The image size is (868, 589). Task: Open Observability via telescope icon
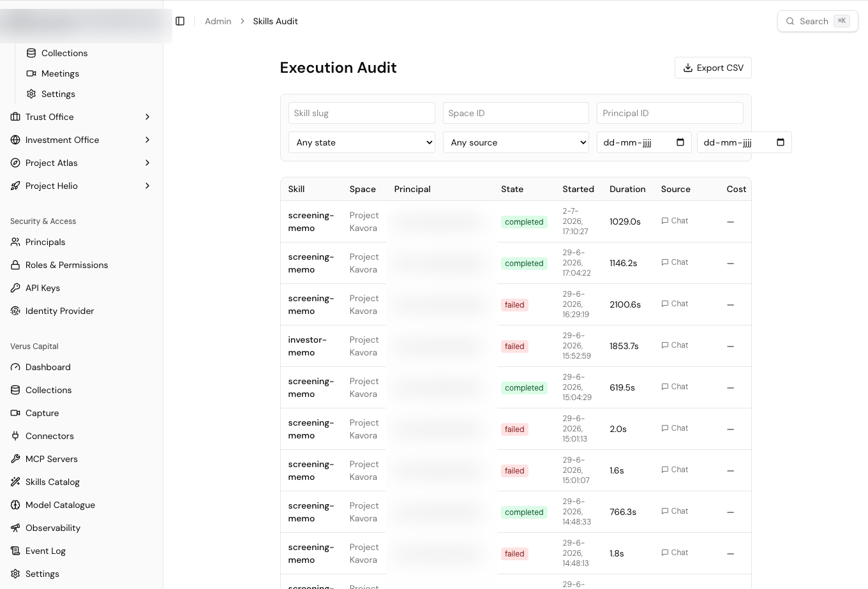[15, 528]
